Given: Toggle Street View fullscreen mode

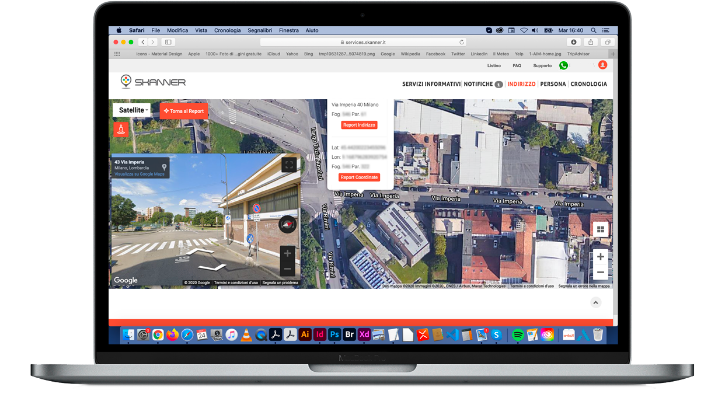Looking at the screenshot, I should click(288, 164).
